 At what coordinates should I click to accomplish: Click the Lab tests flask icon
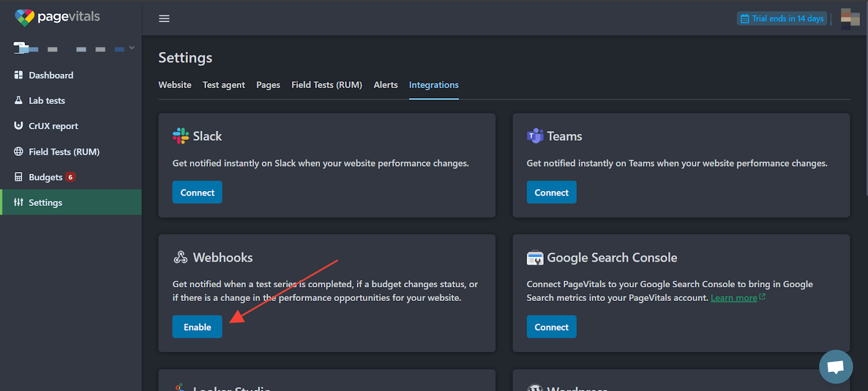(x=18, y=100)
